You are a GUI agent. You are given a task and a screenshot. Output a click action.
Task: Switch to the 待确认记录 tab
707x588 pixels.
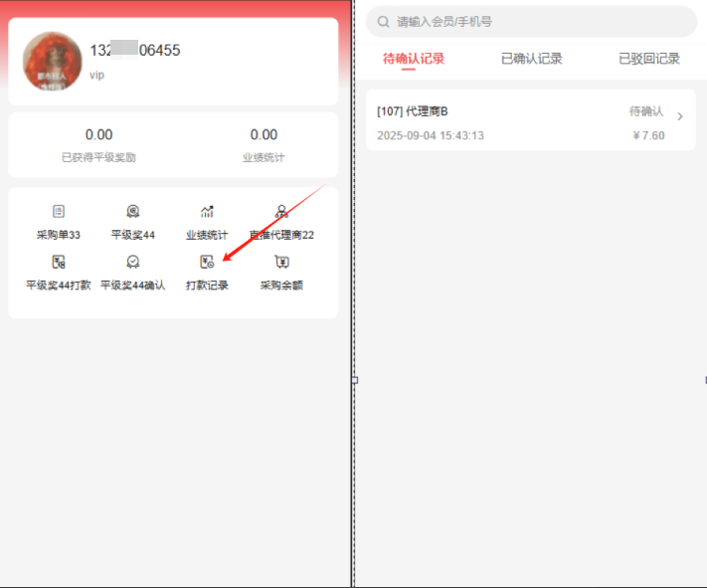[x=414, y=59]
